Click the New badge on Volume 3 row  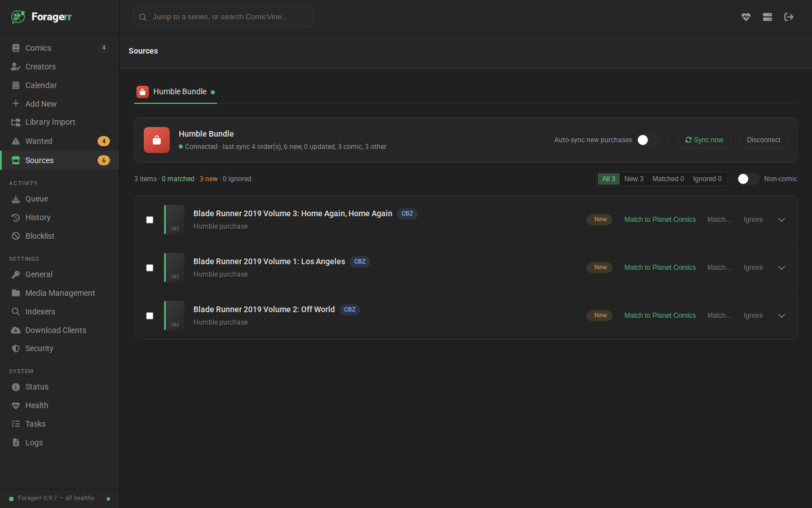click(x=599, y=220)
